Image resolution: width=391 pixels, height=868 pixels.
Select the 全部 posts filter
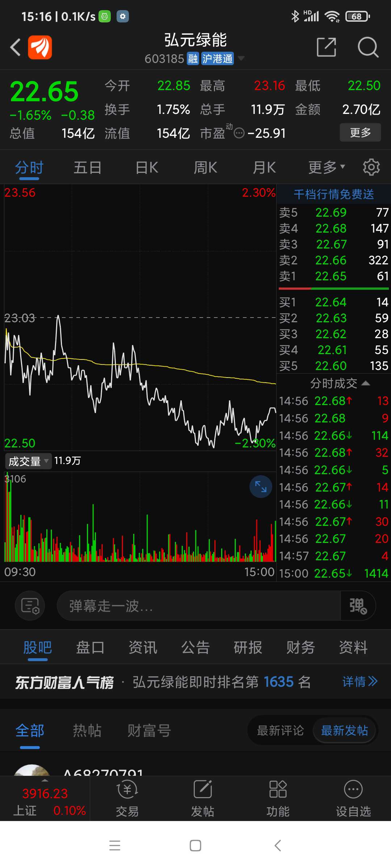30,731
